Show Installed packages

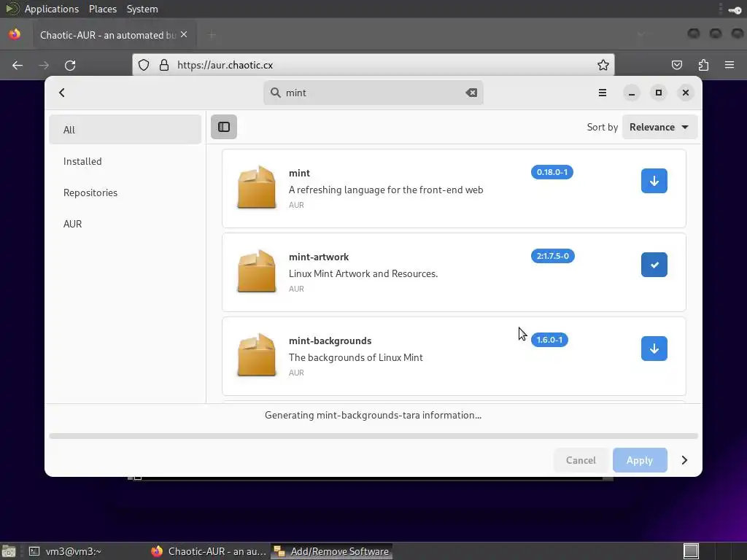pyautogui.click(x=125, y=161)
